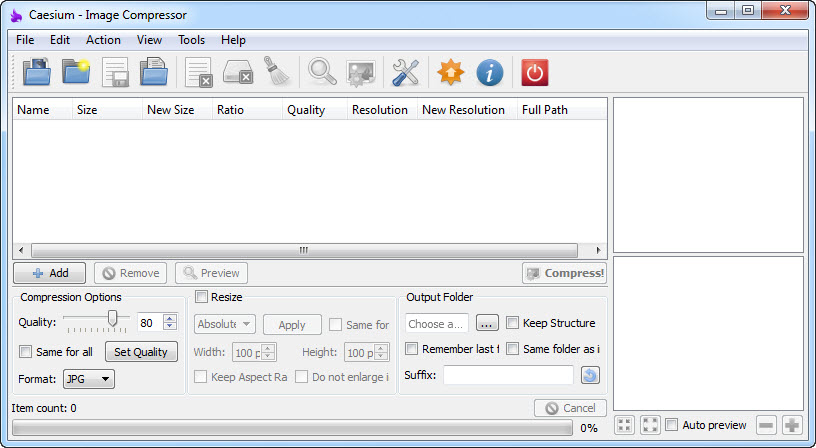This screenshot has width=816, height=448.
Task: Click the list scrollbar right arrow
Action: point(598,250)
